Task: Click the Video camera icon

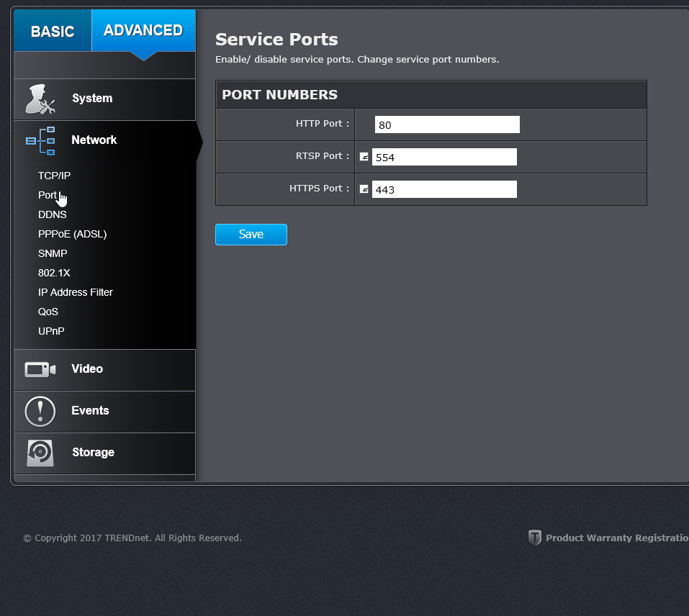Action: pos(40,370)
